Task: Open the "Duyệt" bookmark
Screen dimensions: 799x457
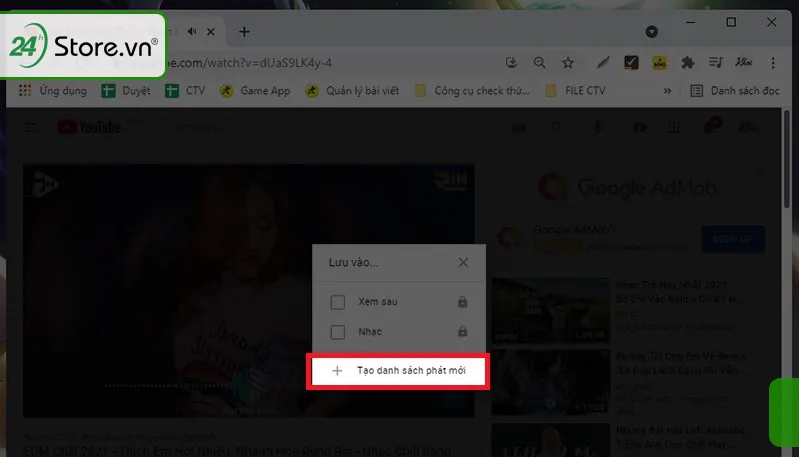Action: coord(128,91)
